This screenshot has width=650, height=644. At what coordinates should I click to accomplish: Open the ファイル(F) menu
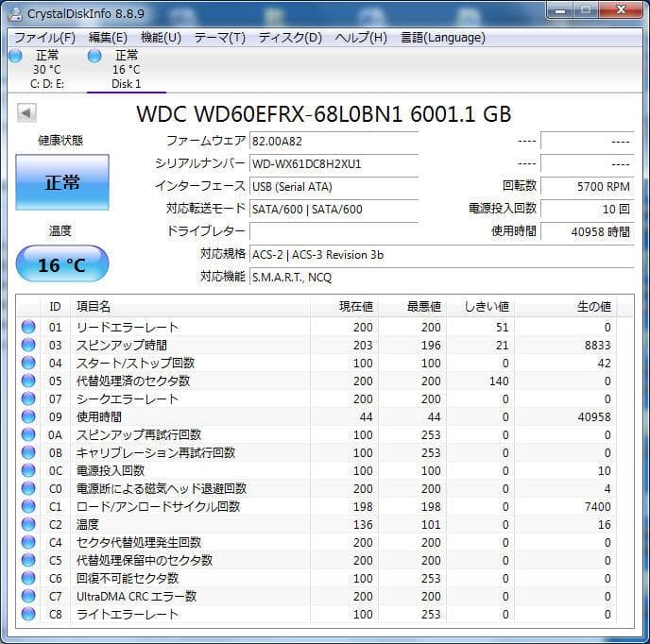pyautogui.click(x=44, y=38)
